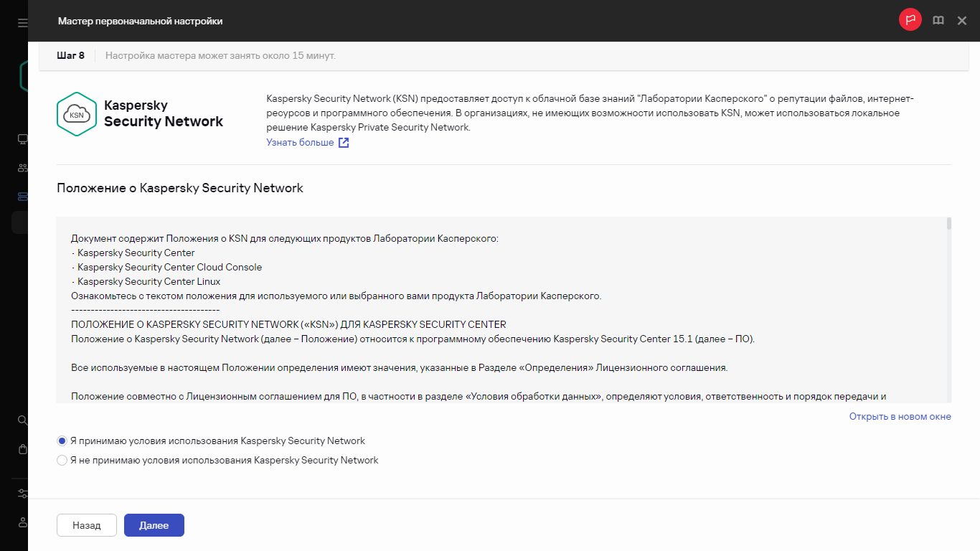The height and width of the screenshot is (551, 980).
Task: Open the Search icon in the sidebar
Action: click(x=22, y=421)
